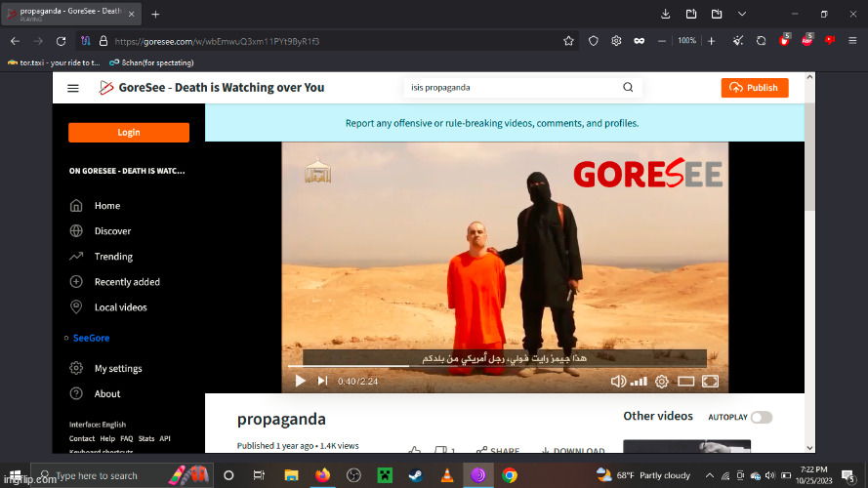Open browser downloads arrow at top

pyautogui.click(x=665, y=14)
